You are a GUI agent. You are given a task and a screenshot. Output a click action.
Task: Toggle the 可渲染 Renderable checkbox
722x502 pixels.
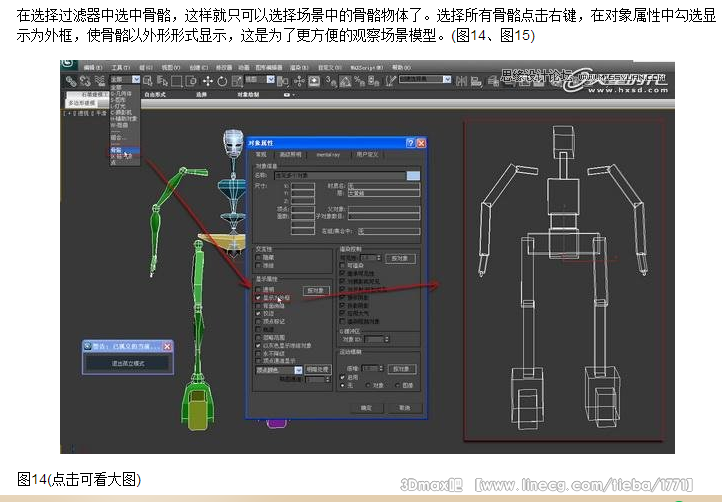(342, 266)
